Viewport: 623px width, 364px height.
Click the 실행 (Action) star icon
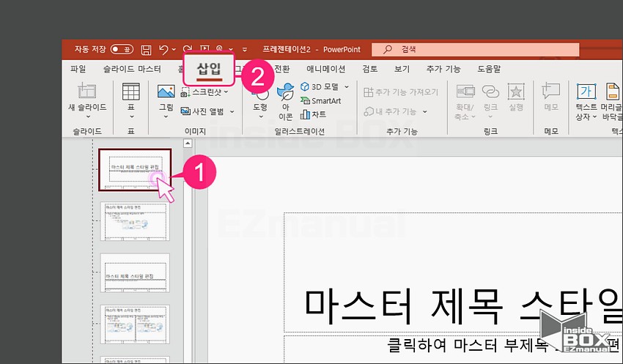516,92
